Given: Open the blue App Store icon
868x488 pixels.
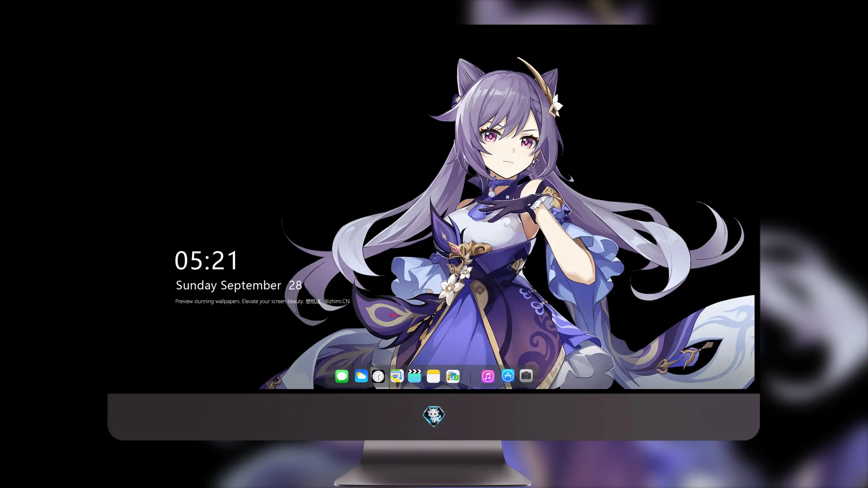Looking at the screenshot, I should pyautogui.click(x=508, y=376).
